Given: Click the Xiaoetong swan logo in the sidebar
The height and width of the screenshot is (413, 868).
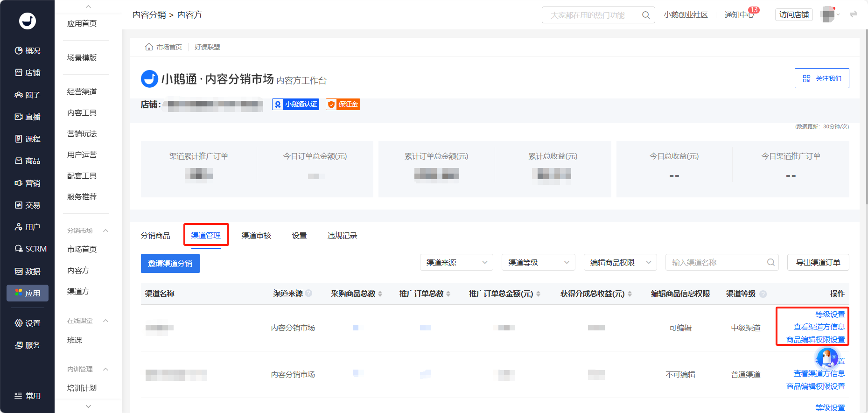Looking at the screenshot, I should coord(27,21).
